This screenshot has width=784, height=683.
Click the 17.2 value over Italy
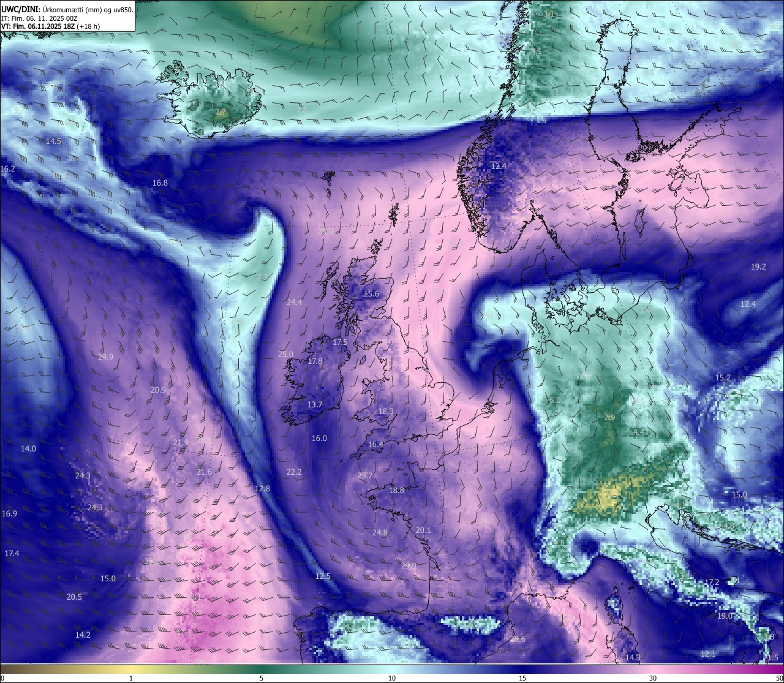pyautogui.click(x=712, y=582)
